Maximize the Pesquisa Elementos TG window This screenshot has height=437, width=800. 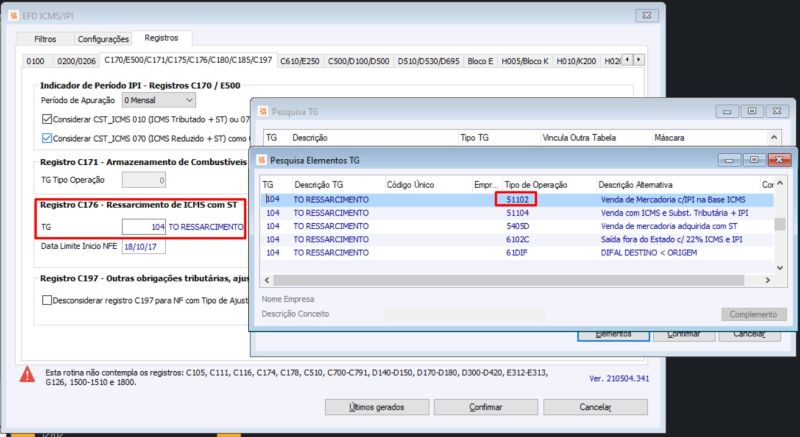point(754,160)
